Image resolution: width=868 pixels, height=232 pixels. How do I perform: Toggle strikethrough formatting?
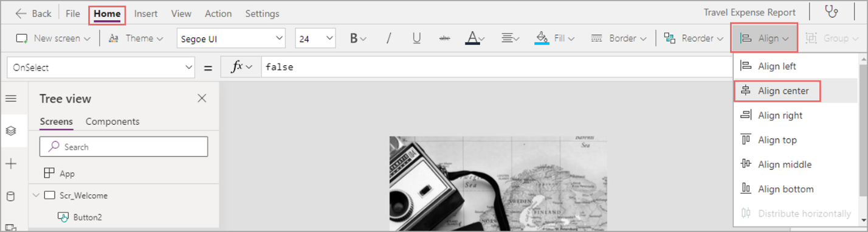coord(444,38)
